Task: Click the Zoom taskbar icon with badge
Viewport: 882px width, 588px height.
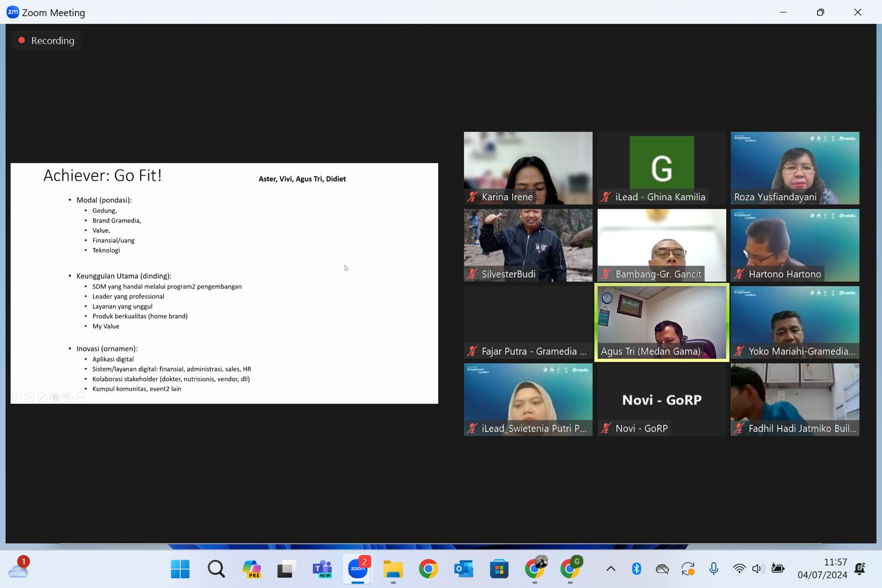Action: coord(358,569)
